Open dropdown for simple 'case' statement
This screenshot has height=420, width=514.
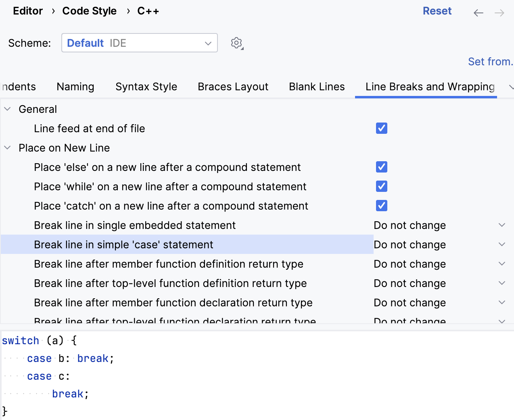pyautogui.click(x=501, y=244)
